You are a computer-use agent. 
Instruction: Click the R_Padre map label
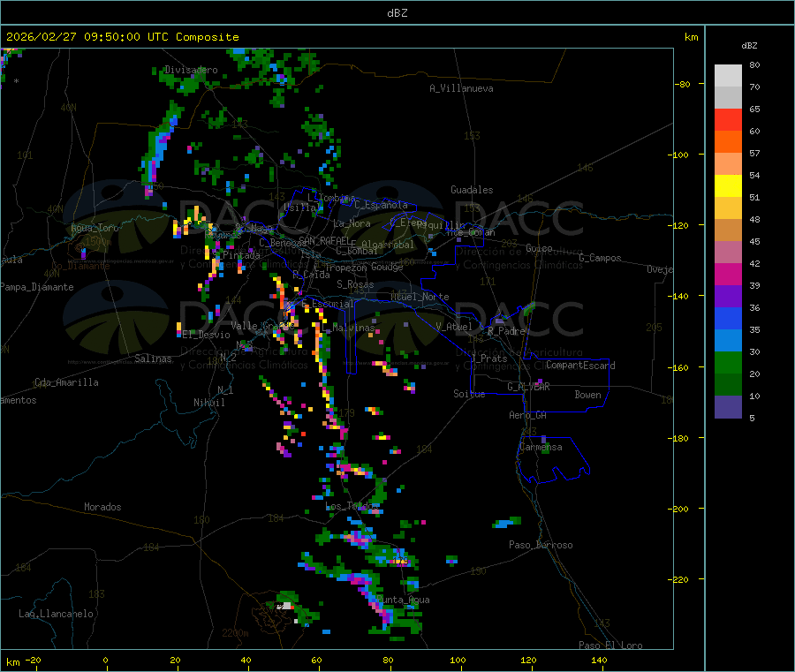pos(506,331)
